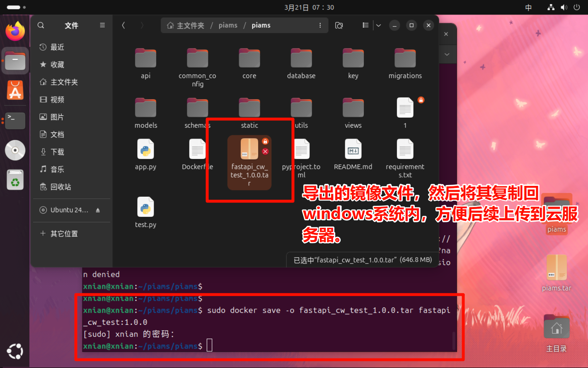Open input method indicator 中
The image size is (588, 368).
coord(528,7)
